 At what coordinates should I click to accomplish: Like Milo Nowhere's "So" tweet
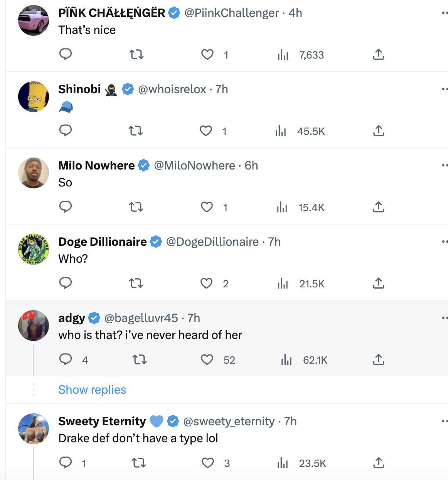207,207
